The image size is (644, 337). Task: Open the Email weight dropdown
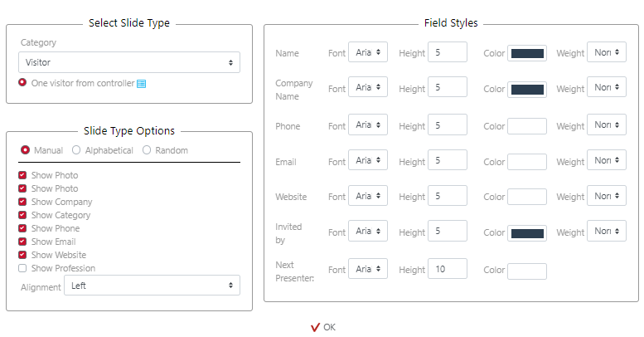(x=606, y=160)
